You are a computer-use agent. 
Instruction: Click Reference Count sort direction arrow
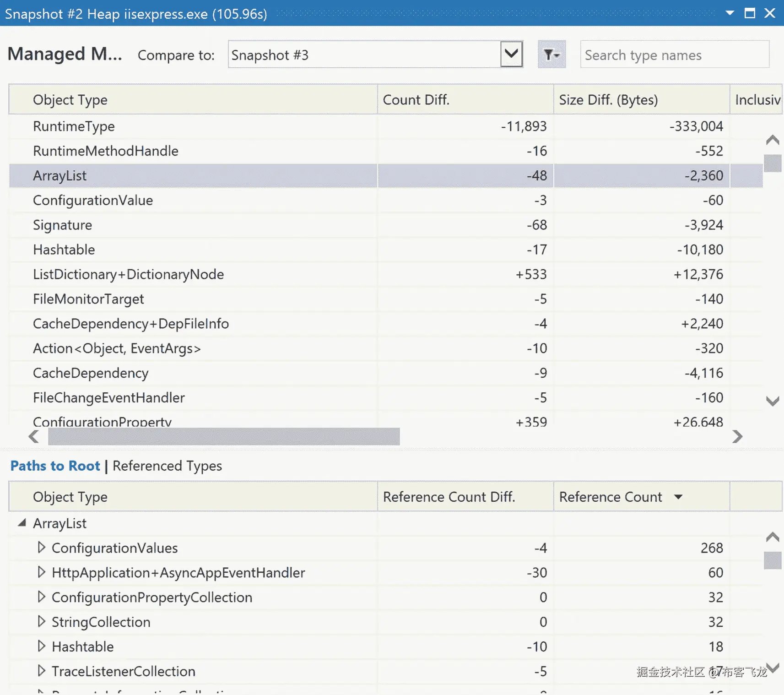point(678,497)
